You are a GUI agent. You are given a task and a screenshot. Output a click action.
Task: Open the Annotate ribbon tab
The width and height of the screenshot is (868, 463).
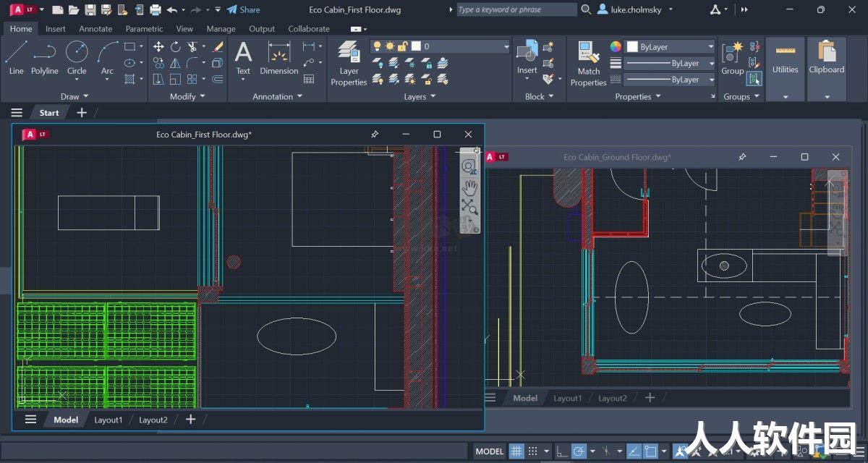point(95,29)
